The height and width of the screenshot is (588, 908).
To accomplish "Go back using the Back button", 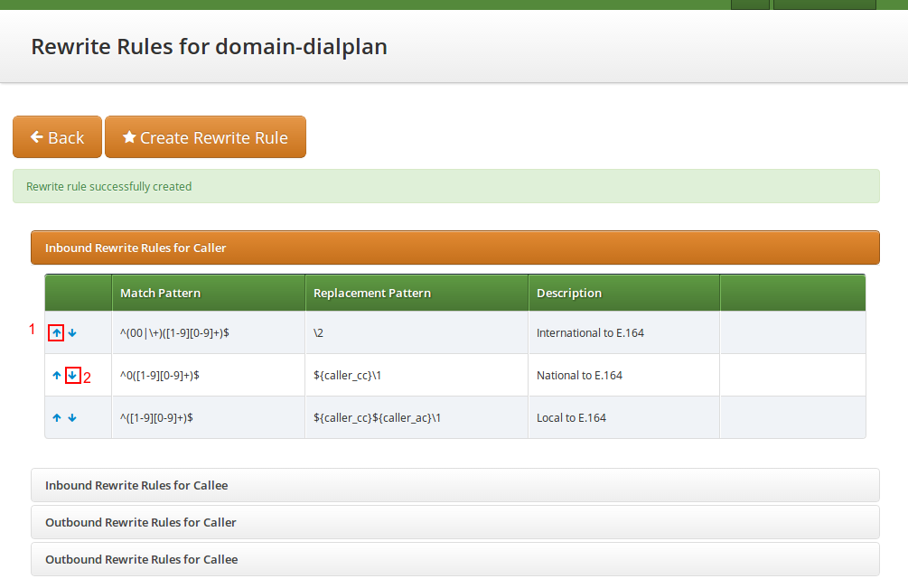I will (x=57, y=137).
